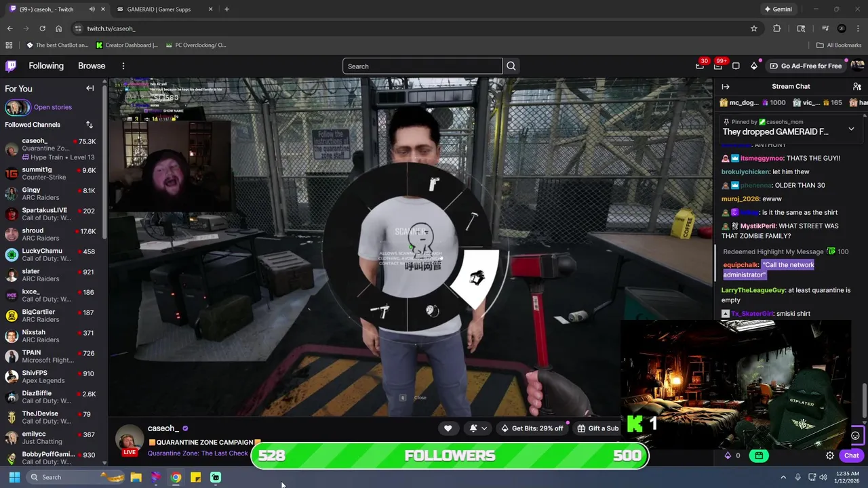The width and height of the screenshot is (868, 488).
Task: Click the taskbar volume icon
Action: pyautogui.click(x=823, y=477)
